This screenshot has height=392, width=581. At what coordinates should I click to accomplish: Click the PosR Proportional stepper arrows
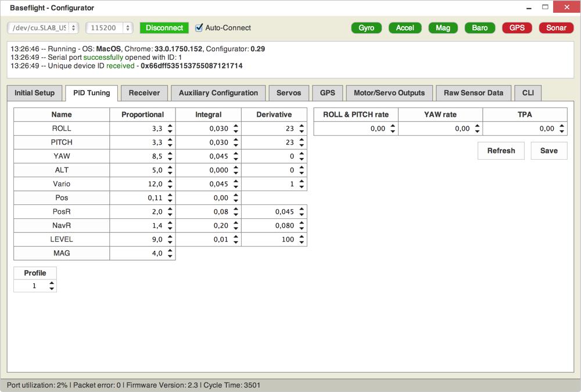point(170,211)
